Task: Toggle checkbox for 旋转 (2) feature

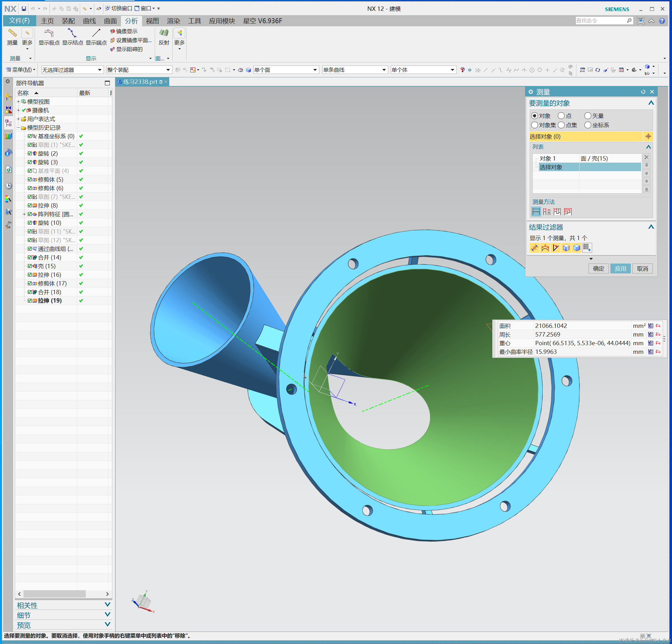Action: 30,153
